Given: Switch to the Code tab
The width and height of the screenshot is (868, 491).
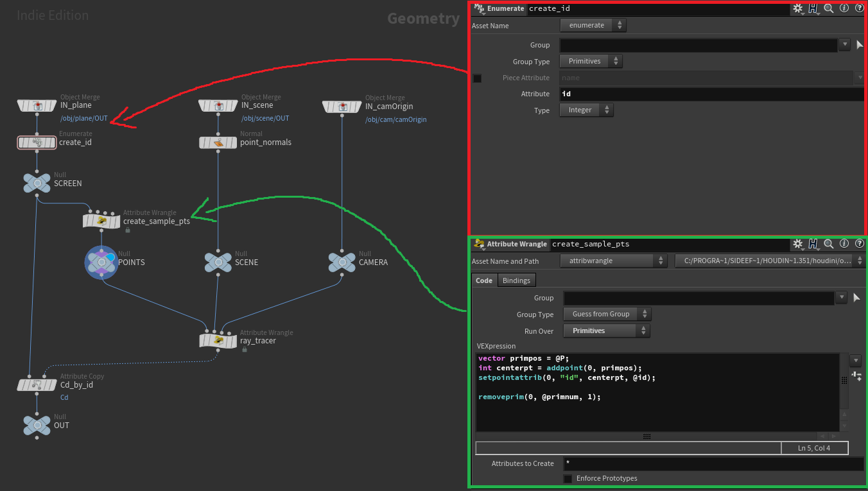Looking at the screenshot, I should pos(484,280).
